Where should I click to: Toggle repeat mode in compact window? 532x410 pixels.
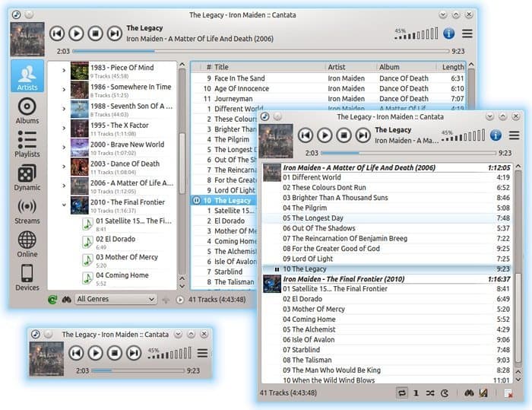point(402,393)
